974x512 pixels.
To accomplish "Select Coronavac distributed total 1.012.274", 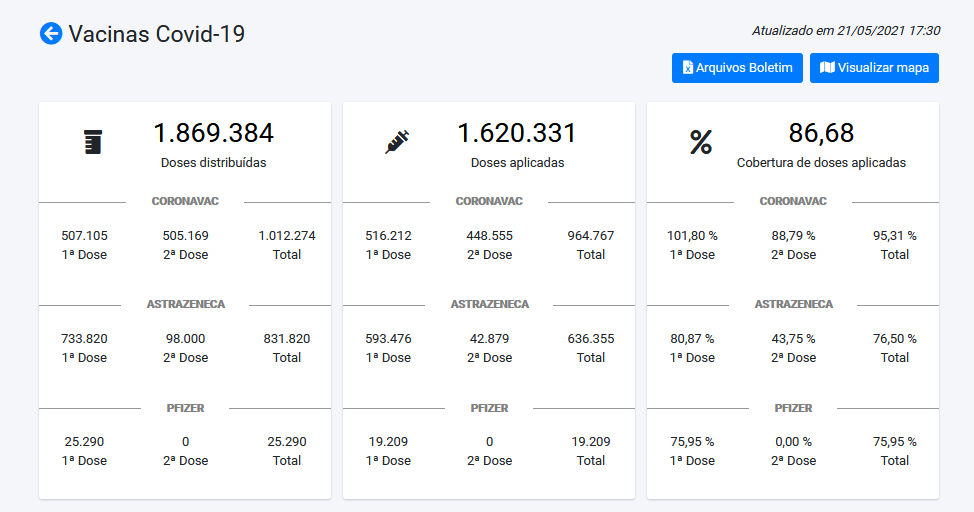I will 287,236.
